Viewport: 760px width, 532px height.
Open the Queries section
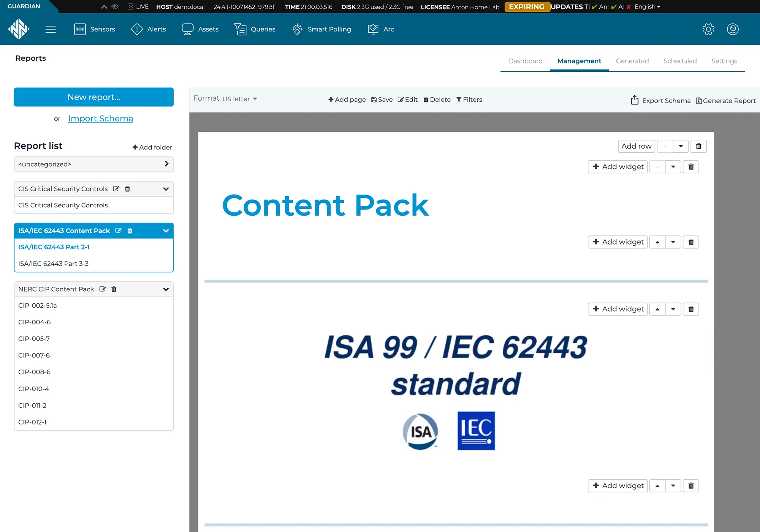pyautogui.click(x=255, y=29)
